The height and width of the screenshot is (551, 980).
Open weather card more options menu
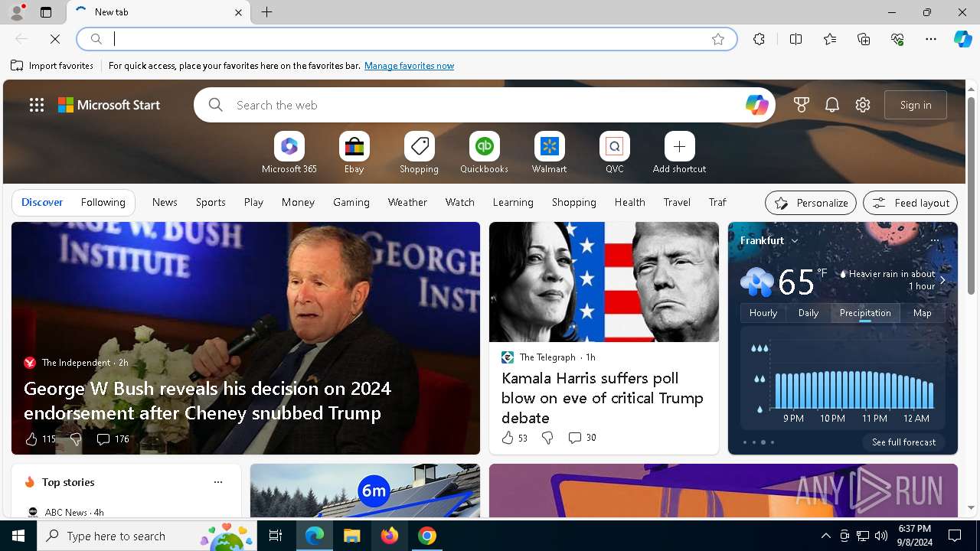(x=934, y=240)
